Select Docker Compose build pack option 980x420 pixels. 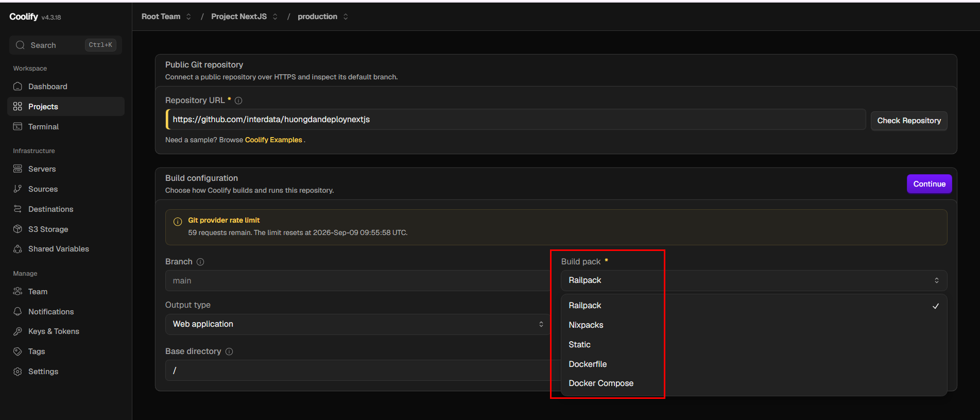click(x=754, y=383)
